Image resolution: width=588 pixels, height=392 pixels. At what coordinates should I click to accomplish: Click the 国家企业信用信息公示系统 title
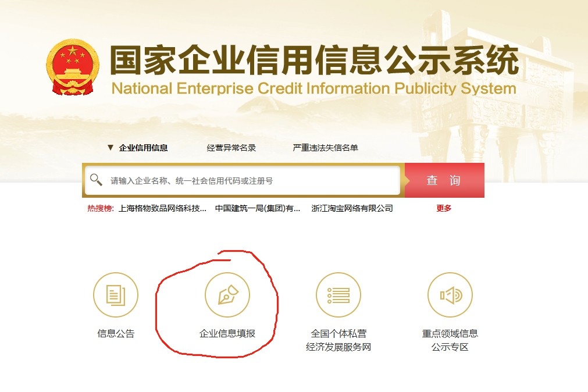pyautogui.click(x=314, y=60)
